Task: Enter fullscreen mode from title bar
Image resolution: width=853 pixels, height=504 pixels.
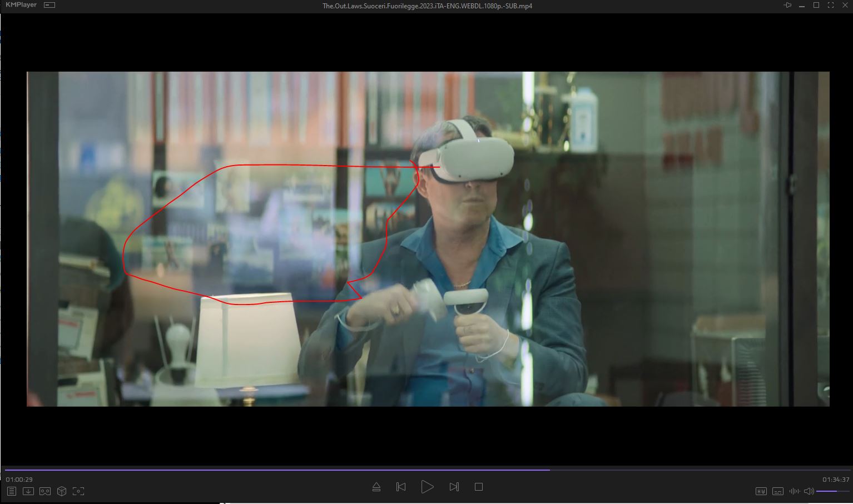Action: tap(831, 5)
